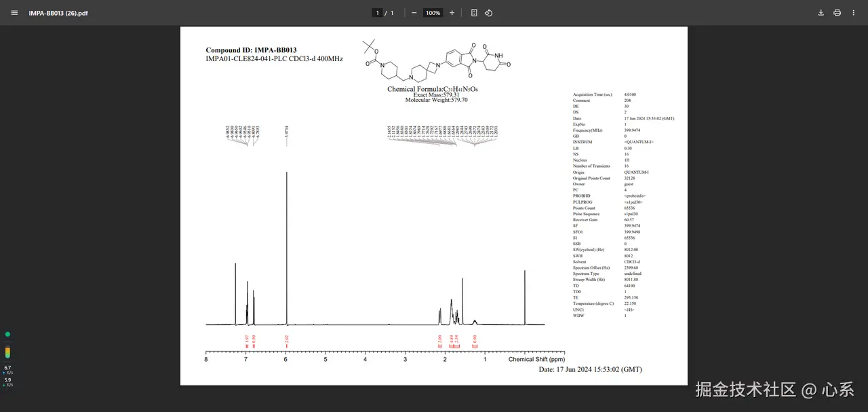Click the file name IMPA-BB013 (26).pdf
The height and width of the screenshot is (412, 868).
pos(58,13)
